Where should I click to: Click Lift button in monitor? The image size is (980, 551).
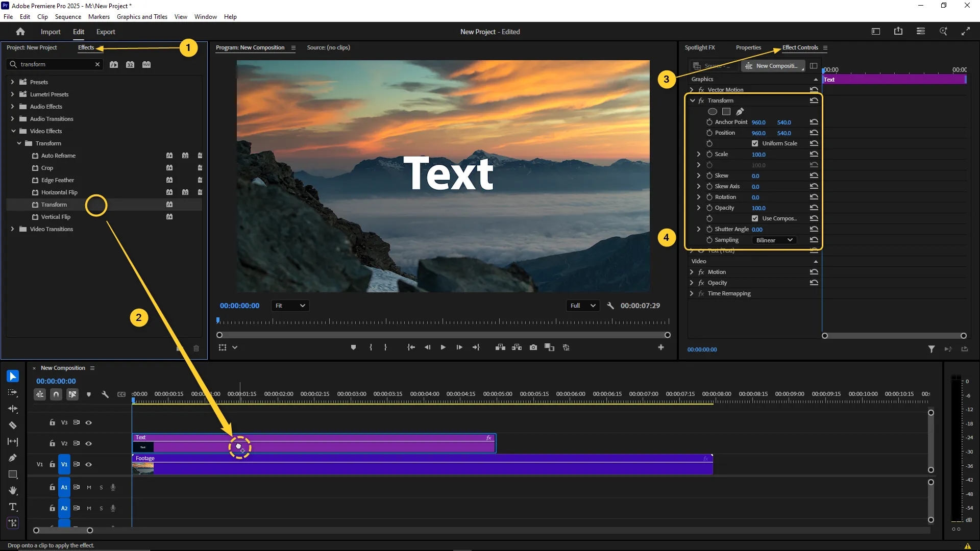tap(500, 347)
